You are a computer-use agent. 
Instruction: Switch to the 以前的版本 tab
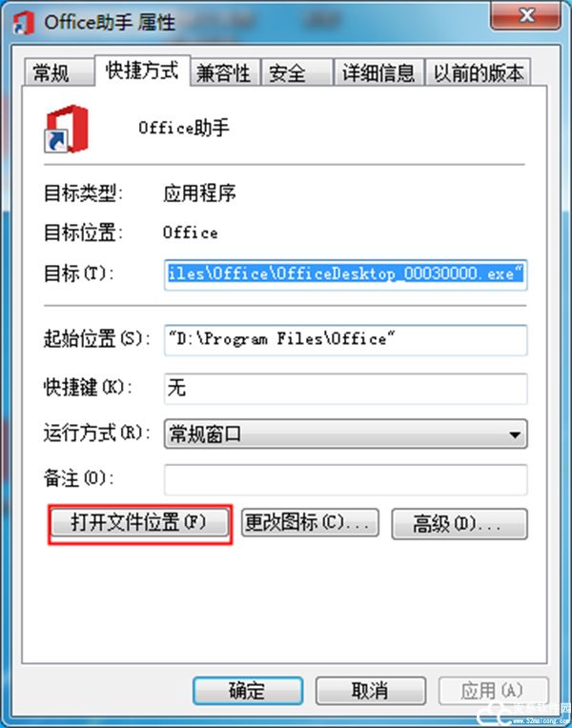(x=478, y=72)
